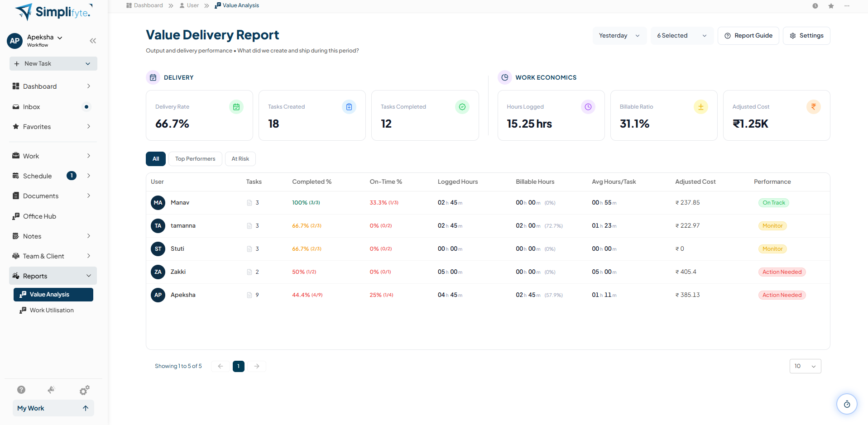Click the announcements megaphone icon
868x425 pixels.
52,390
